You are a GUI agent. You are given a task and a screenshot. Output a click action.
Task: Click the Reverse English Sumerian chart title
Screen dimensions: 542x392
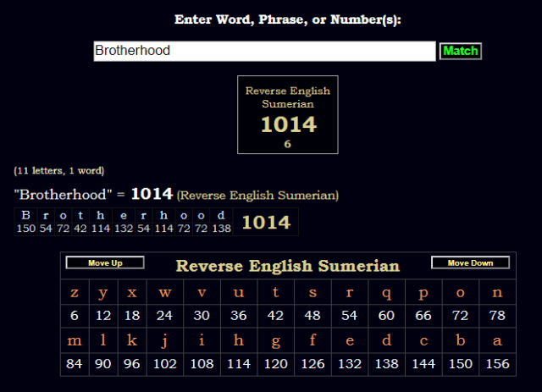(x=287, y=267)
